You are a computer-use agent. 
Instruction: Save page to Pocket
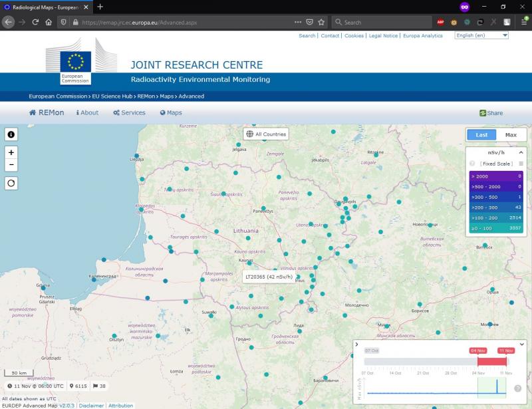tap(309, 23)
